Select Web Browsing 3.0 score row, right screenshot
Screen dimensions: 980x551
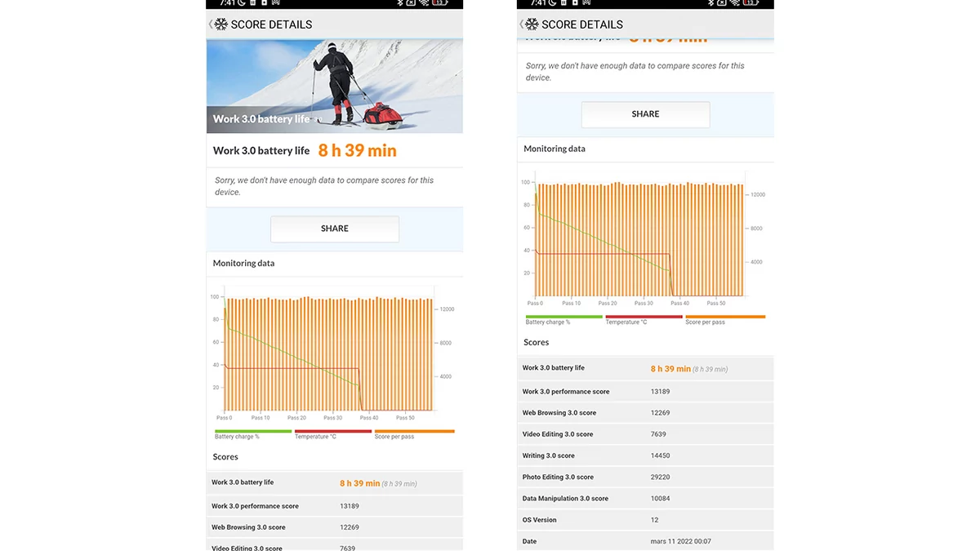645,413
